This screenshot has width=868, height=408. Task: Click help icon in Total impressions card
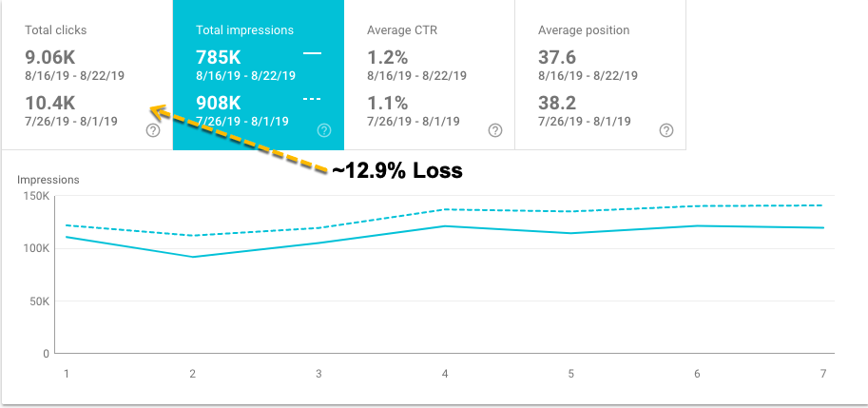324,130
